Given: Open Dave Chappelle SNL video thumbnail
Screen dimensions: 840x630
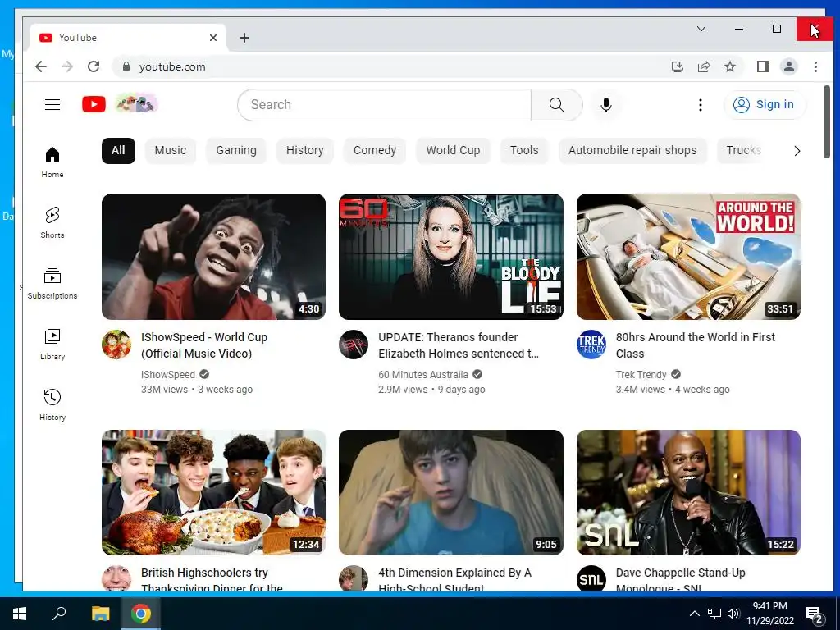Looking at the screenshot, I should pos(688,492).
